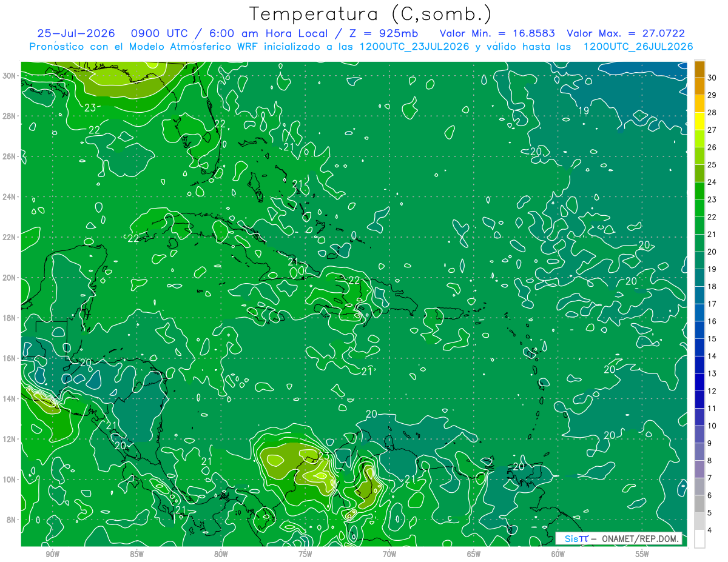
Task: Choose the legend swatch between 25 and 26
Action: [x=699, y=156]
